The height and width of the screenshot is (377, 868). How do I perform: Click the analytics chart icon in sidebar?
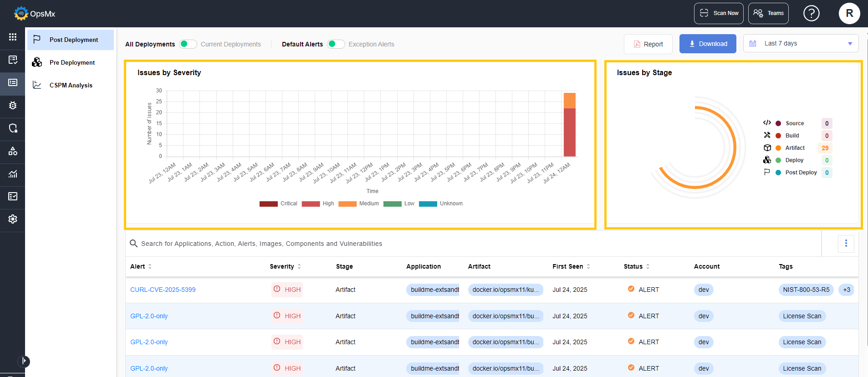(x=13, y=173)
